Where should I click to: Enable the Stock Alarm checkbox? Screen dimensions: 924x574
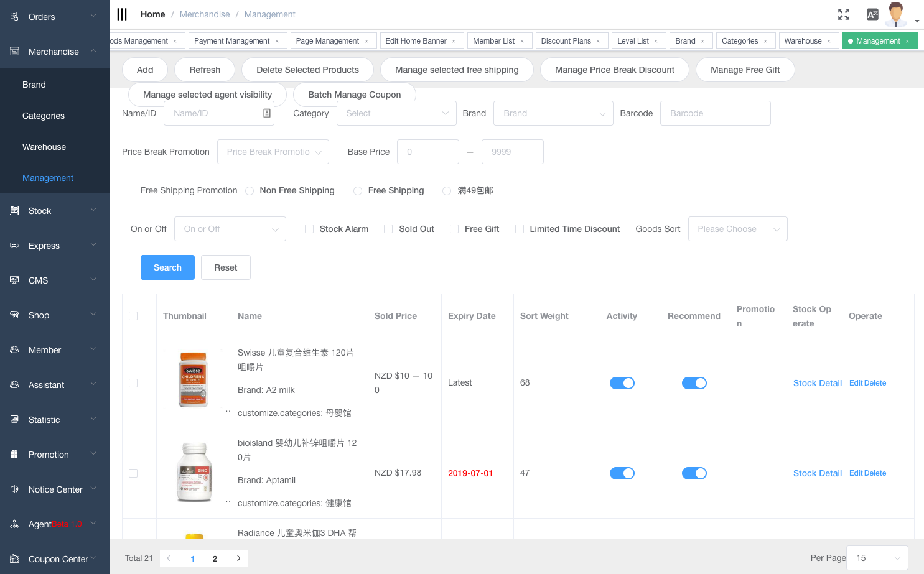[309, 229]
